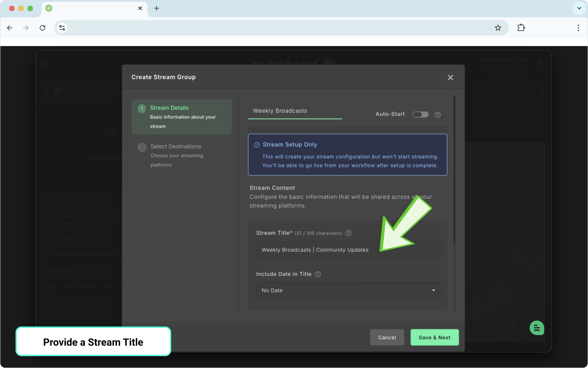Screen dimensions: 588x368
Task: Close the current browser tab
Action: tap(140, 8)
